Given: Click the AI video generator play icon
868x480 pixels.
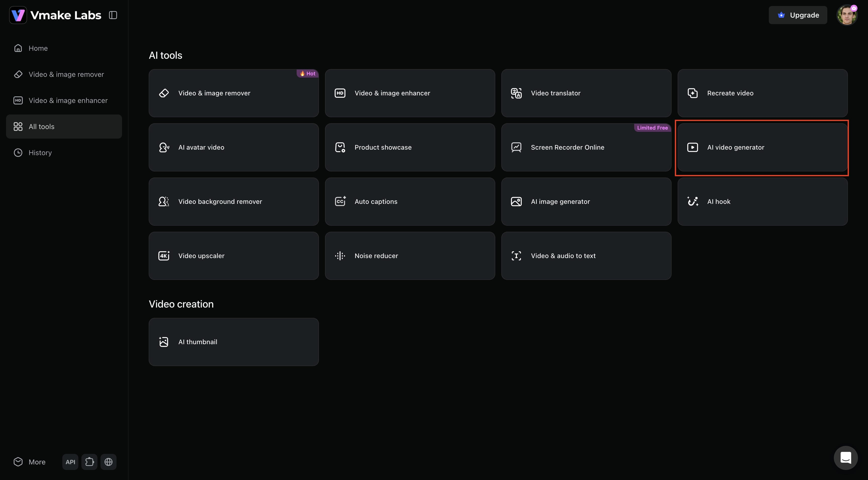Looking at the screenshot, I should pyautogui.click(x=692, y=147).
